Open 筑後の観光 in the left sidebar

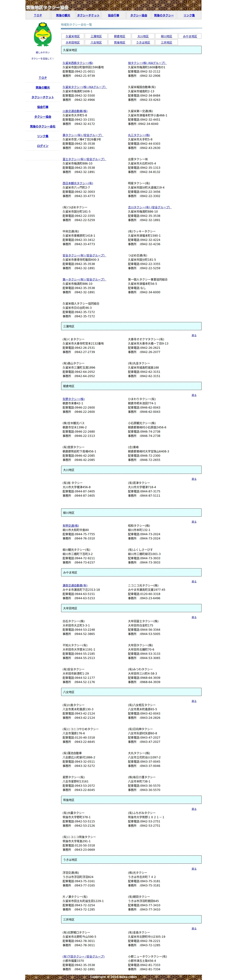[x=43, y=88]
